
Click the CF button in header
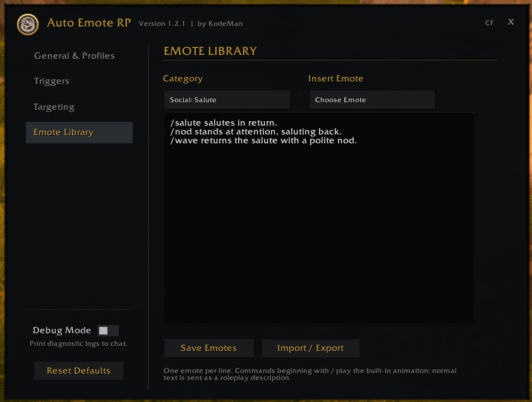click(x=489, y=23)
